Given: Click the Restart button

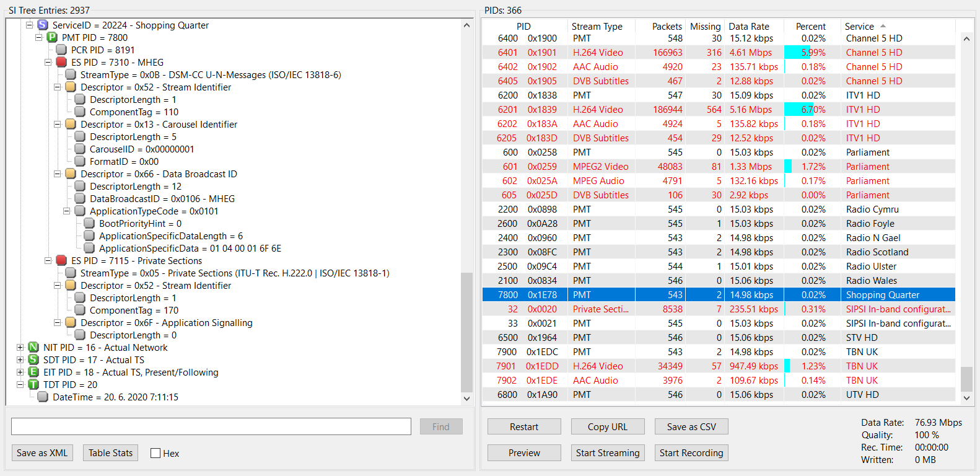Looking at the screenshot, I should [x=524, y=426].
